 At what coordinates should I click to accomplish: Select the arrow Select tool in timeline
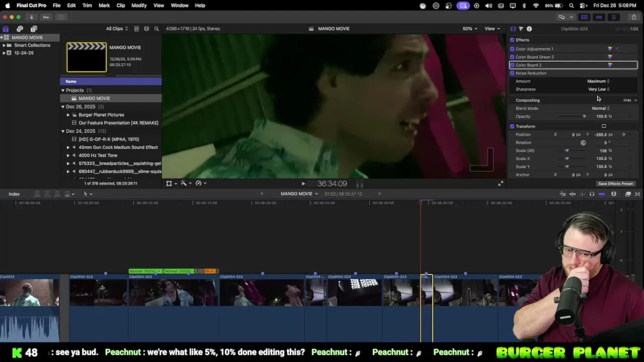(87, 194)
